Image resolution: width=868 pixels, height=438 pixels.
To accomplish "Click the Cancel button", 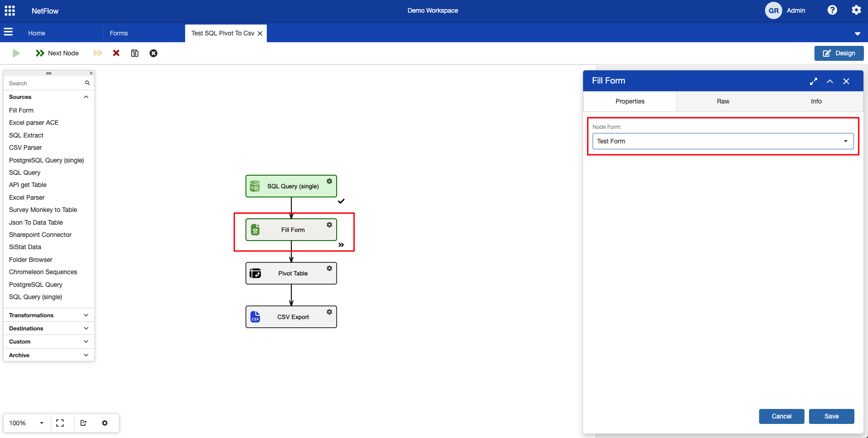I will coord(781,416).
